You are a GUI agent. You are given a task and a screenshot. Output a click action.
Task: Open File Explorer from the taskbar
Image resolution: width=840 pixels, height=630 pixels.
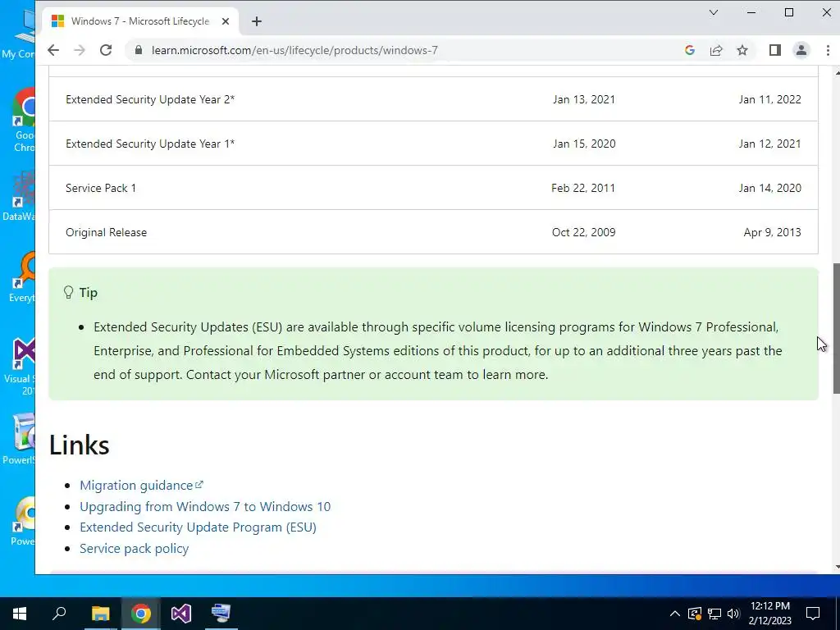pos(100,614)
